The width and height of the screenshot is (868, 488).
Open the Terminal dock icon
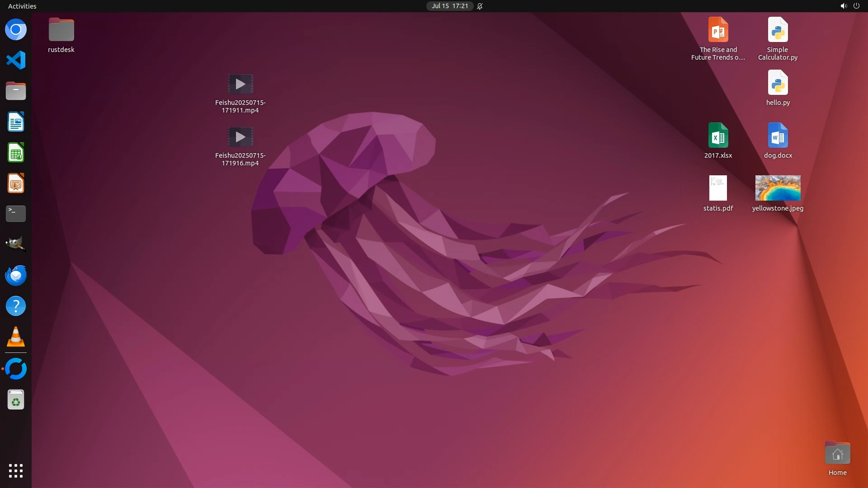coord(16,214)
